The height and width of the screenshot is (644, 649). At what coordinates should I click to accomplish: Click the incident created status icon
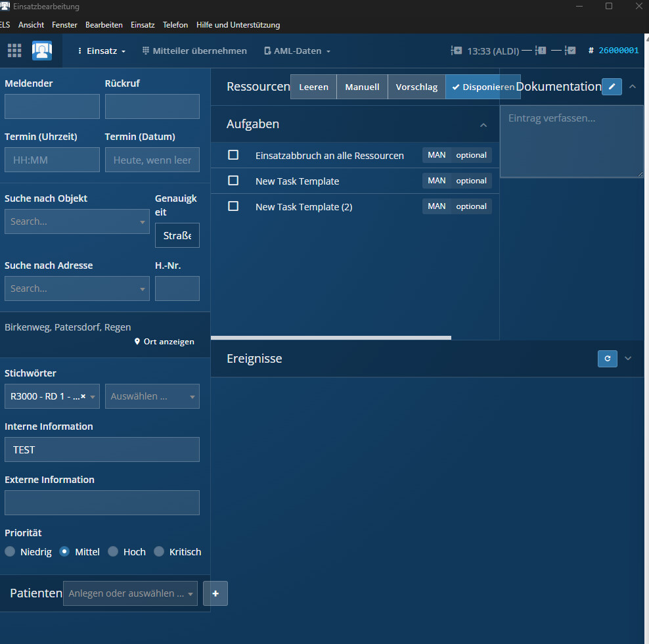[x=457, y=51]
